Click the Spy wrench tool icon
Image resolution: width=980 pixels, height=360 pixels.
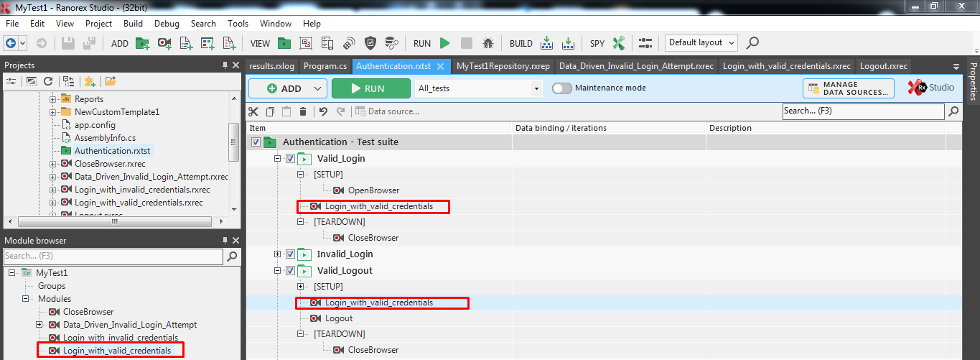tap(618, 43)
